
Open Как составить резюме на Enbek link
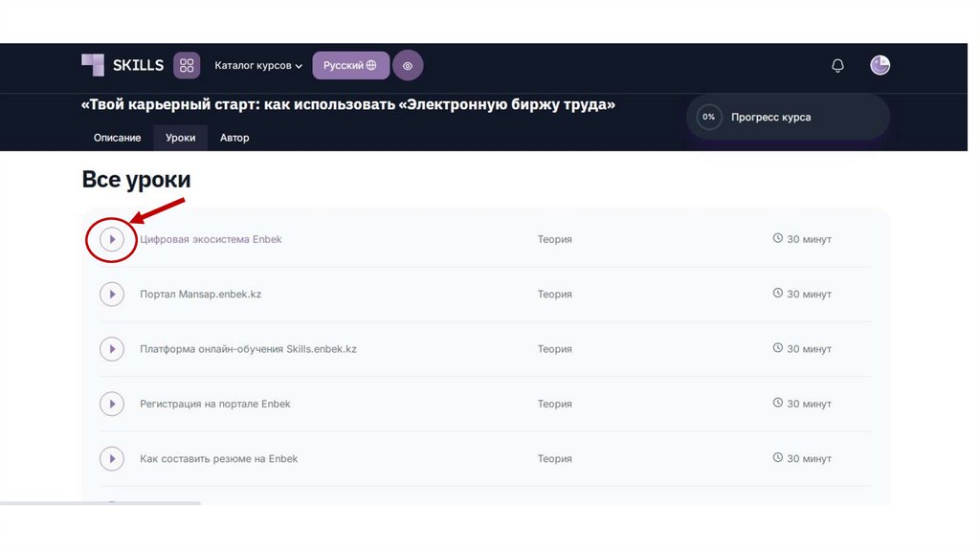[219, 459]
